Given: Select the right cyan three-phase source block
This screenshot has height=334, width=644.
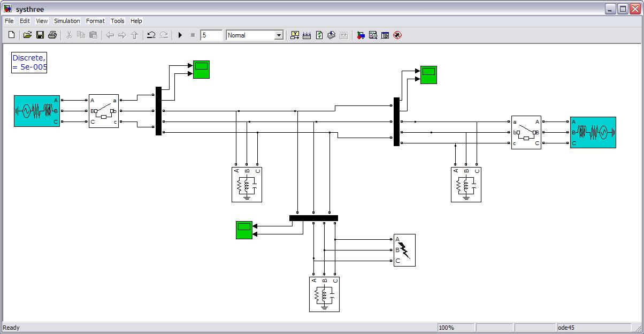Looking at the screenshot, I should click(x=593, y=132).
